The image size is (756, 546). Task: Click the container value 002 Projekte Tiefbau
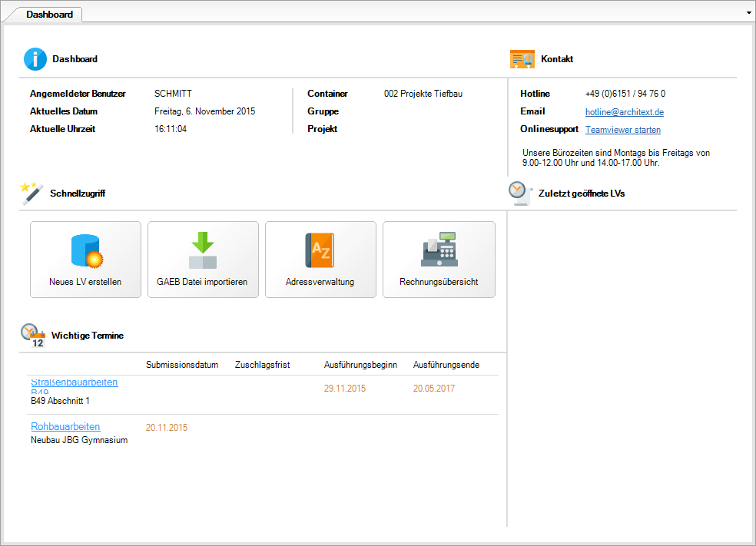(x=423, y=94)
